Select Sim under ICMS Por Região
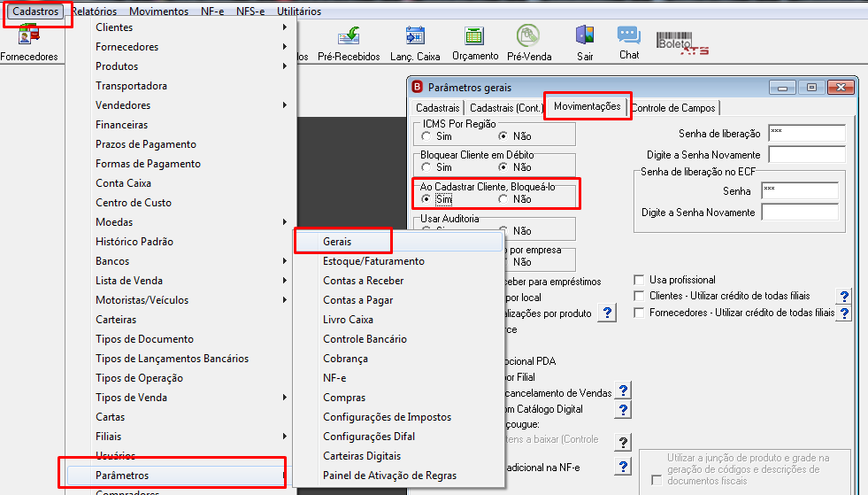868x495 pixels. click(426, 135)
